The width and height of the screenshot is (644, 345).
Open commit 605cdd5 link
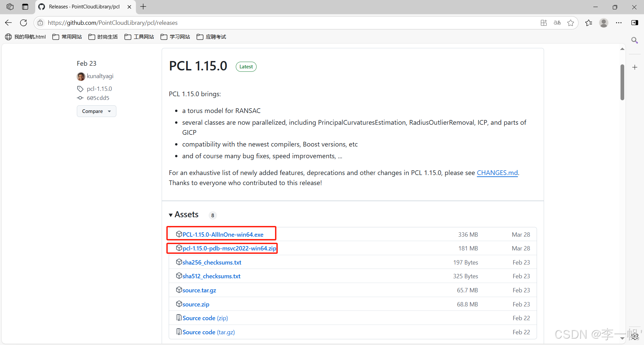click(98, 98)
